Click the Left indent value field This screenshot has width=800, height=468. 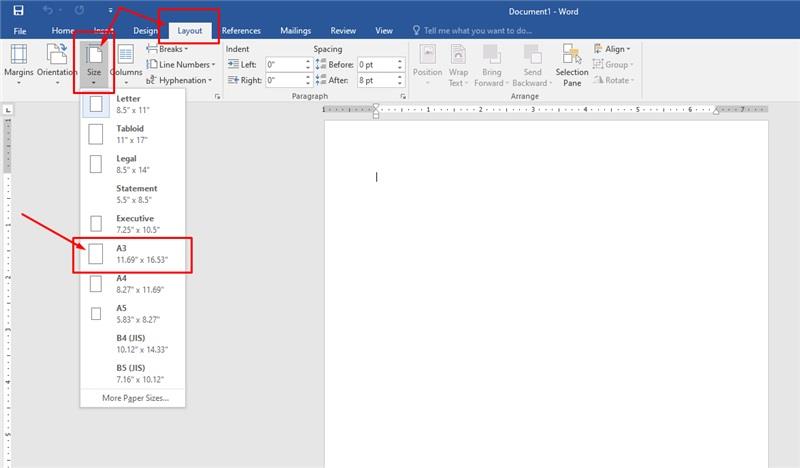click(284, 64)
